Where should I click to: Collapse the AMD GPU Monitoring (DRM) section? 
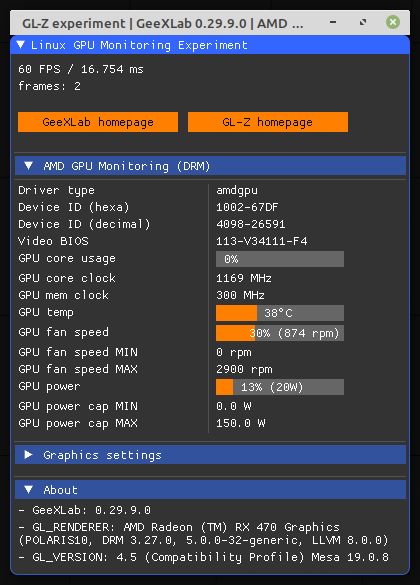coord(210,166)
